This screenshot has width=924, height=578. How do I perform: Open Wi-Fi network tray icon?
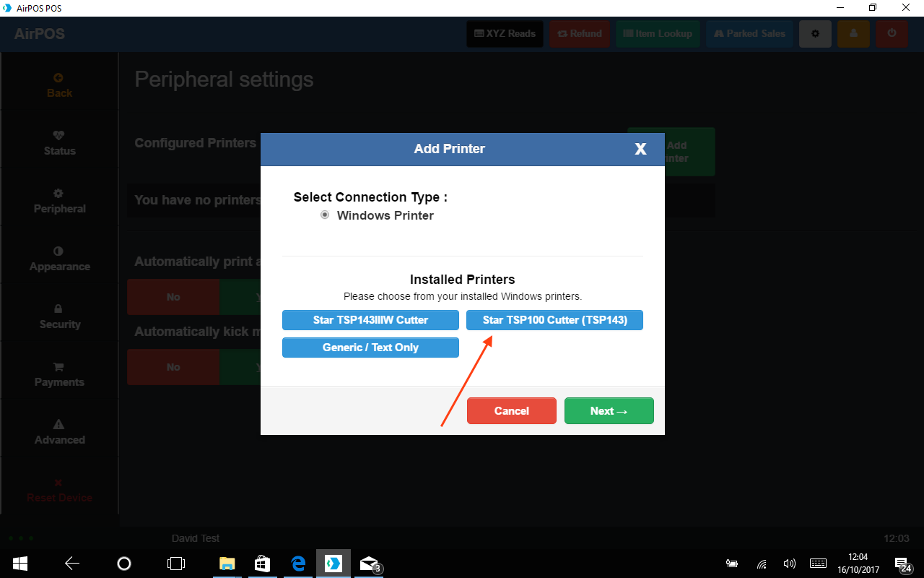pos(762,564)
